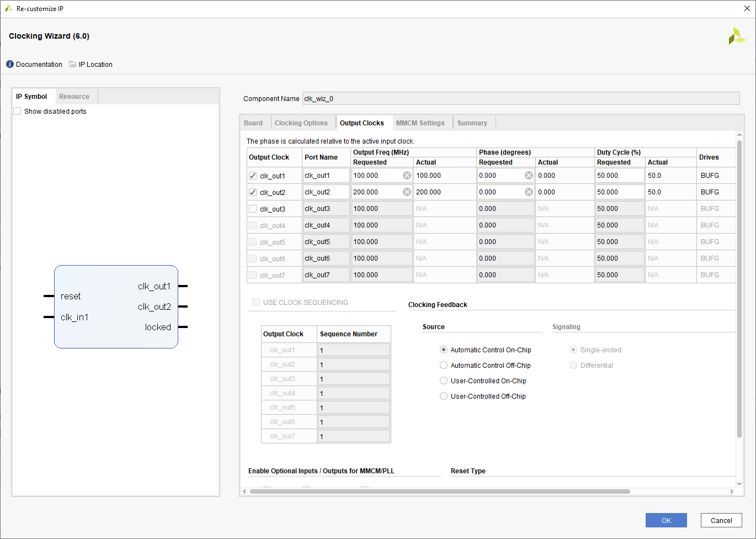This screenshot has height=539, width=756.
Task: Clear clk_out1 requested phase value
Action: click(529, 176)
